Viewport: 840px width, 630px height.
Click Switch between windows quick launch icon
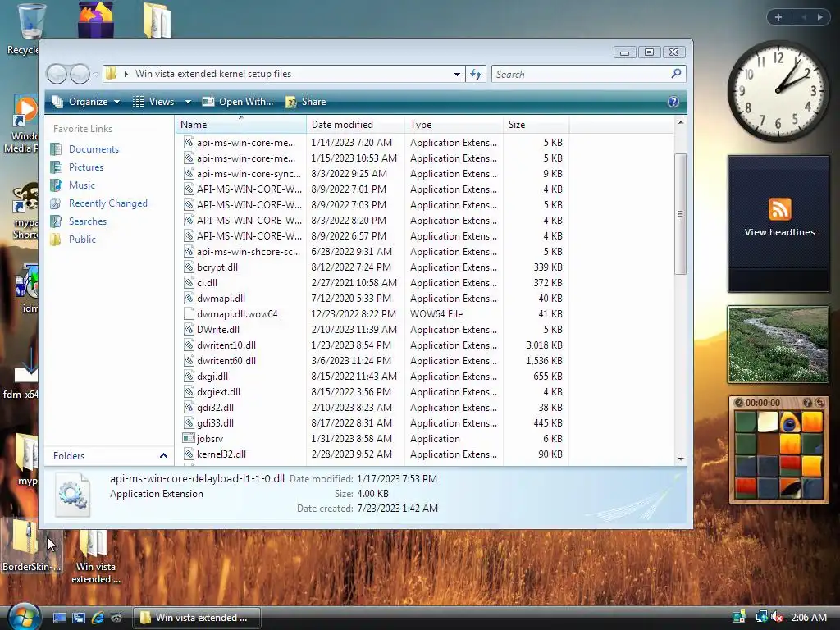point(79,618)
